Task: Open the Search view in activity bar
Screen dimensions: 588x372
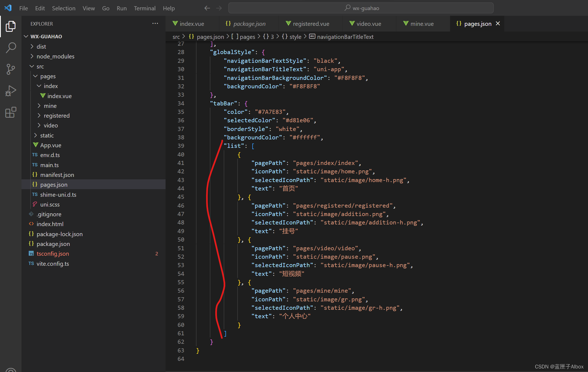Action: point(11,48)
